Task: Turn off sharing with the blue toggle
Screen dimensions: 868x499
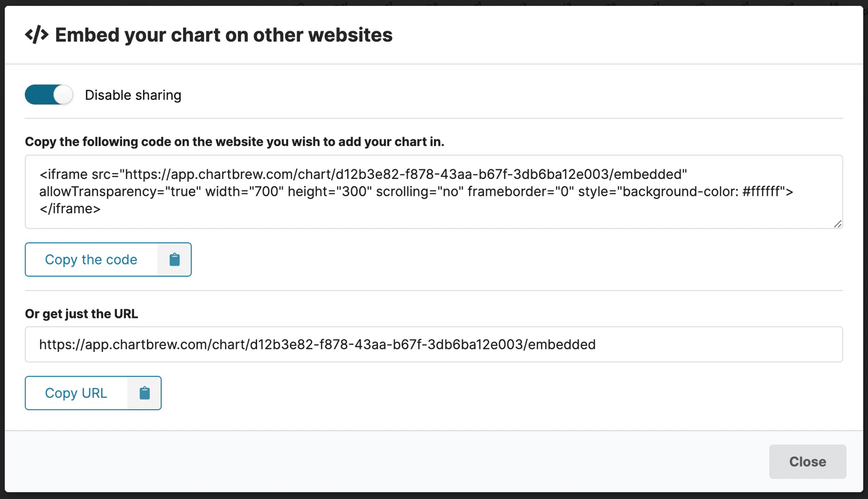Action: click(x=48, y=94)
